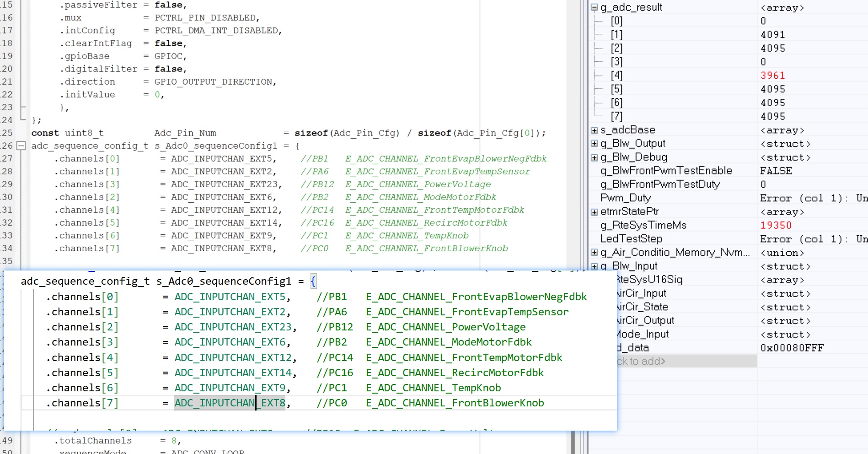This screenshot has width=868, height=454.
Task: Expand the g_Blw_Debug struct
Action: pyautogui.click(x=595, y=157)
